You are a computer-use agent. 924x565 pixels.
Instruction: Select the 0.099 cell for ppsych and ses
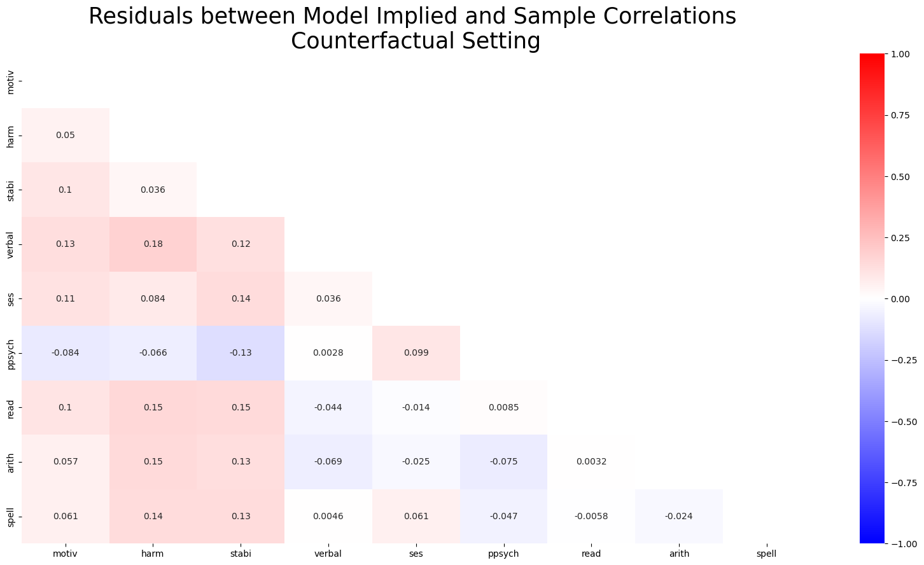tap(416, 353)
